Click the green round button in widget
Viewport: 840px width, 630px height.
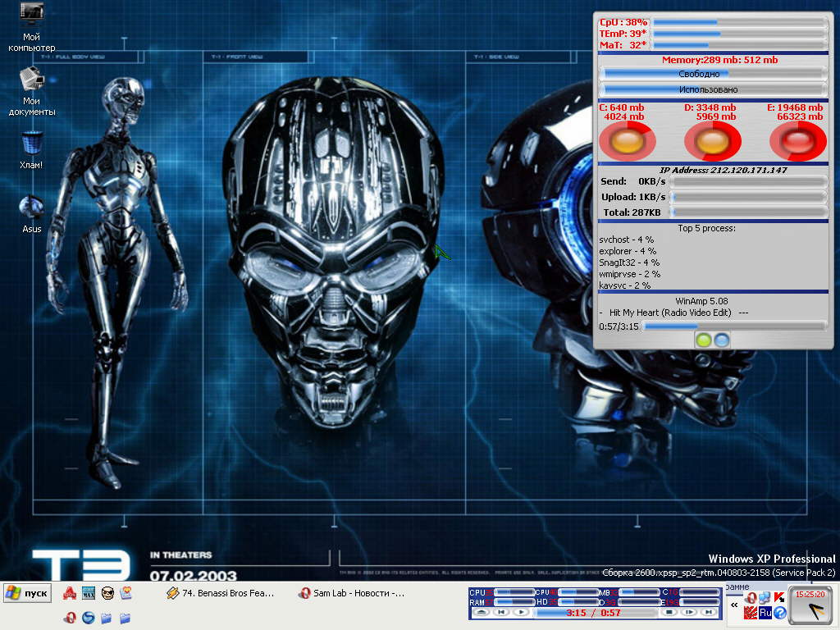704,340
